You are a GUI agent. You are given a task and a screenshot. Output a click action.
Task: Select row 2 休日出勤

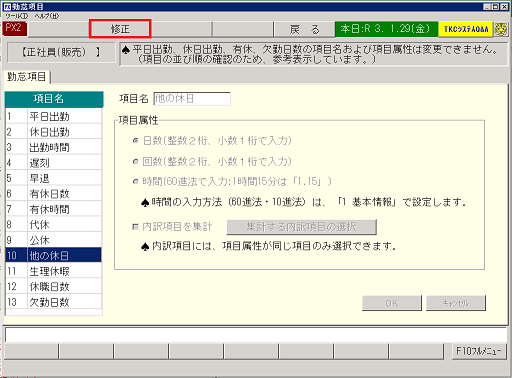pyautogui.click(x=54, y=132)
